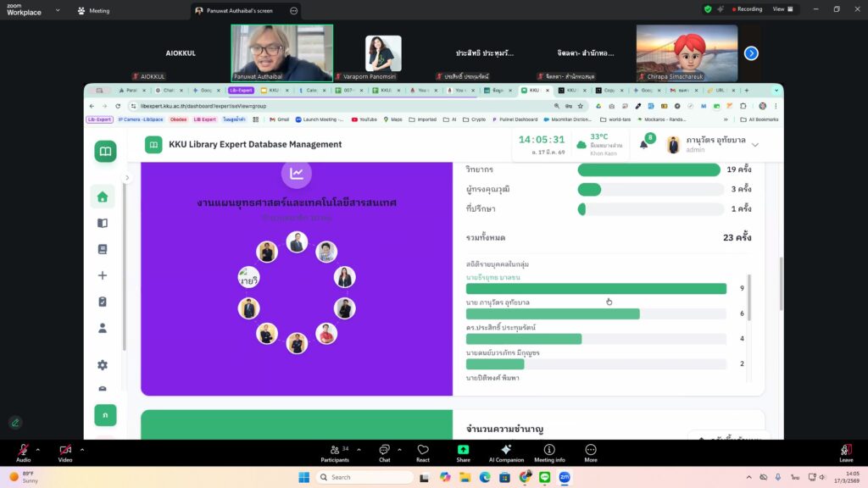Click the notification bell with badge 8
The height and width of the screenshot is (488, 868).
click(643, 145)
